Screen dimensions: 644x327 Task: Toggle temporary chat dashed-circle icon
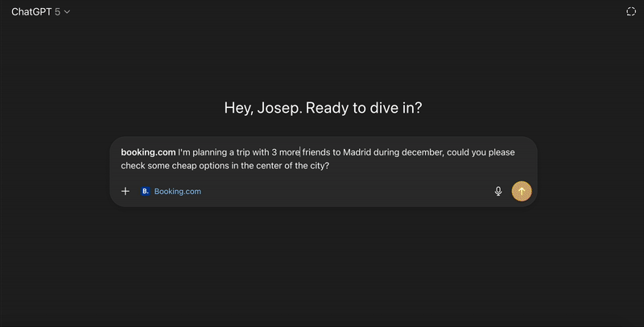coord(630,12)
